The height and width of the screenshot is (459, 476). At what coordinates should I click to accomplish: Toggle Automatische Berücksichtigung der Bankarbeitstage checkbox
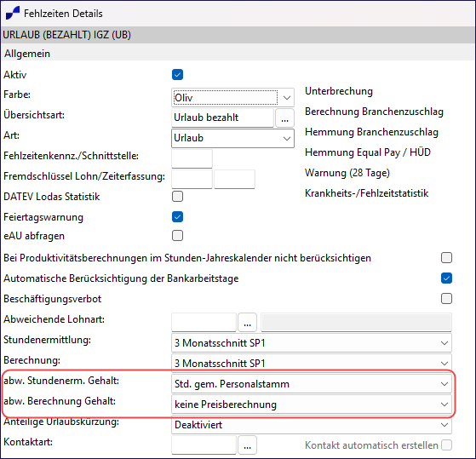(446, 278)
